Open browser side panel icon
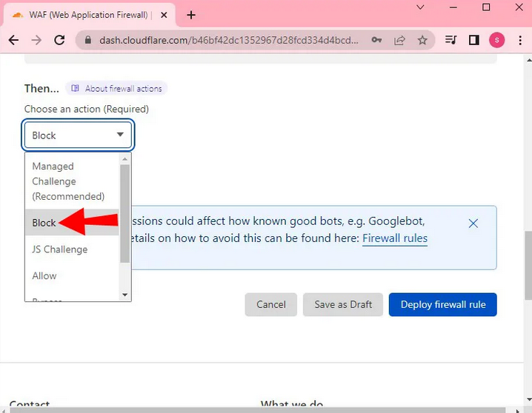 click(474, 40)
